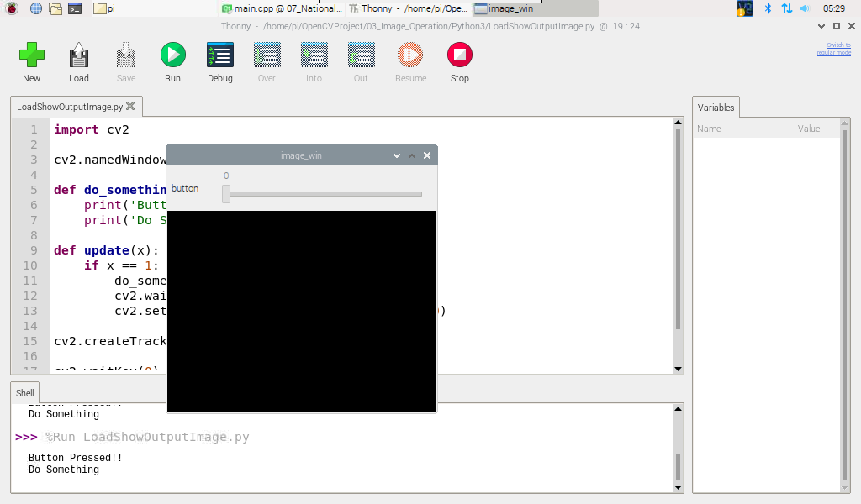861x504 pixels.
Task: Click the image_win up-chevron titlebar button
Action: pos(412,155)
